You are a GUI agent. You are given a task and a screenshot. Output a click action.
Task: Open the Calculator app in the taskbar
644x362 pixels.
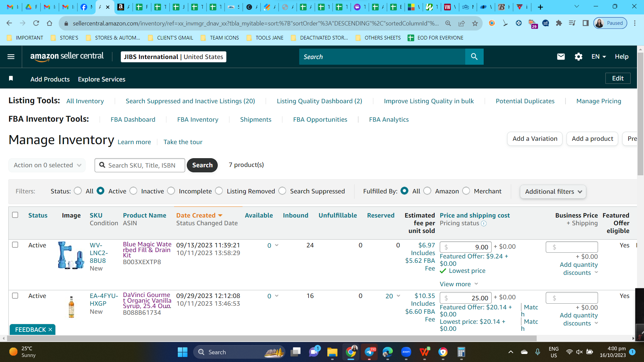click(461, 352)
